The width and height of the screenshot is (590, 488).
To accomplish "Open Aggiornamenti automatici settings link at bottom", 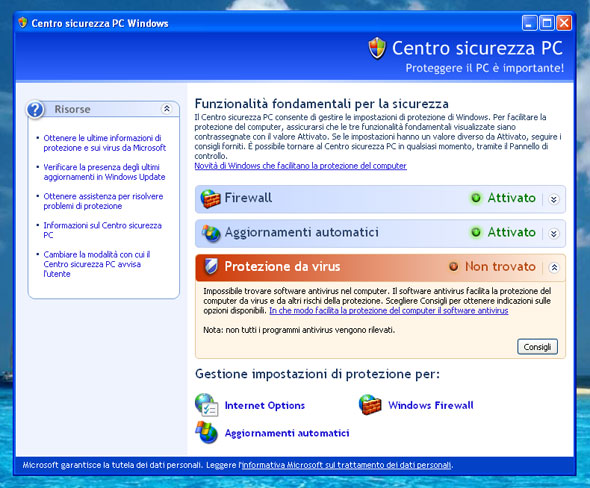I will [x=287, y=433].
